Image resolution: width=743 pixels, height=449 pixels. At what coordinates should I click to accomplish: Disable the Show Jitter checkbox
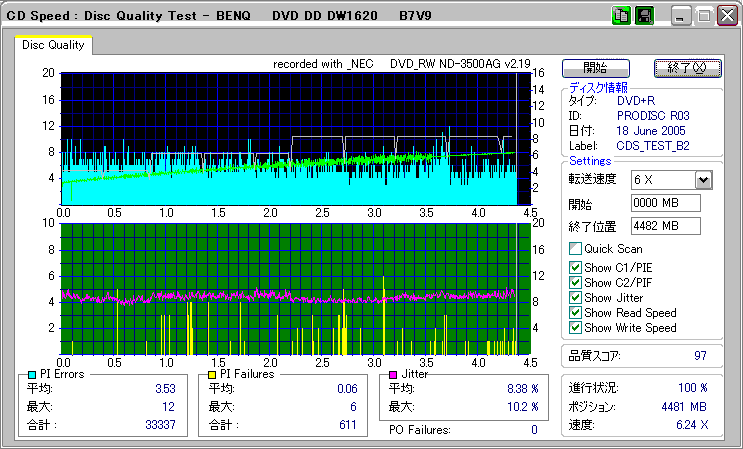[575, 298]
